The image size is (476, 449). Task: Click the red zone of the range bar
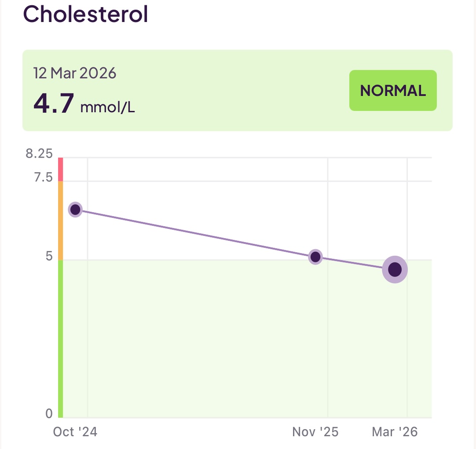click(60, 167)
